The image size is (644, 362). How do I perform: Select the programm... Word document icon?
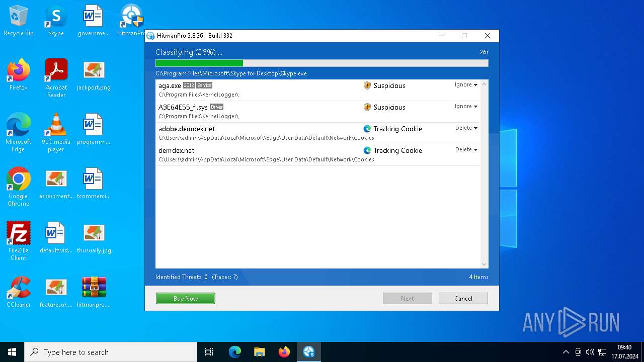94,129
